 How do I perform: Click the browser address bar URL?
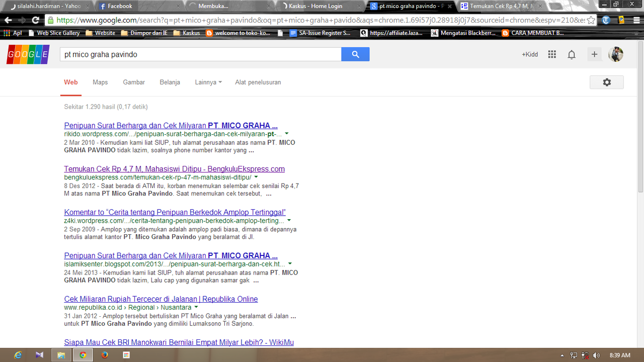(x=320, y=20)
